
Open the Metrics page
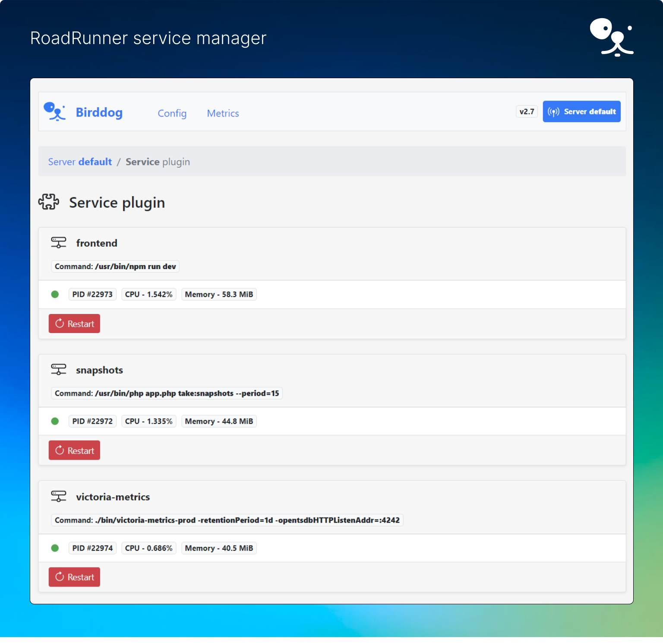(223, 113)
